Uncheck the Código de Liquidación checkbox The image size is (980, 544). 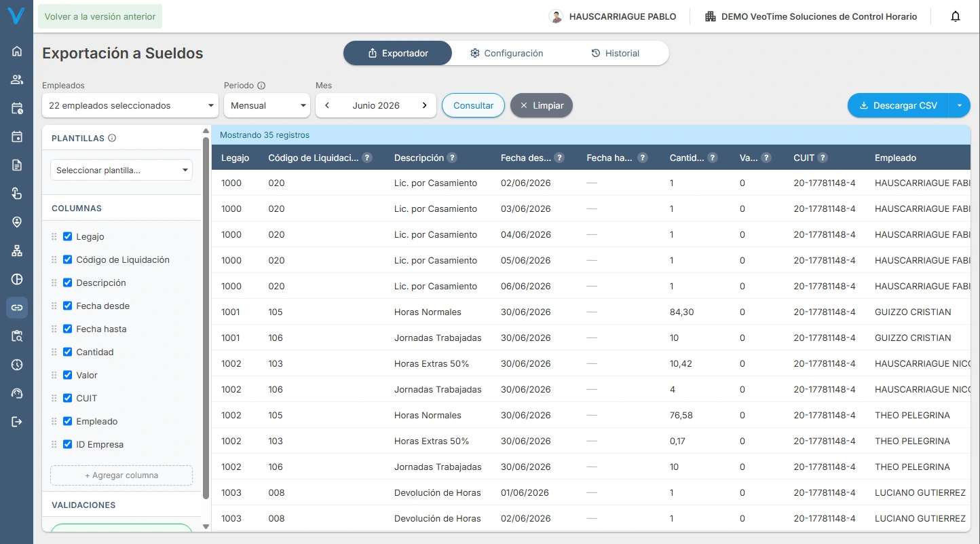tap(67, 259)
